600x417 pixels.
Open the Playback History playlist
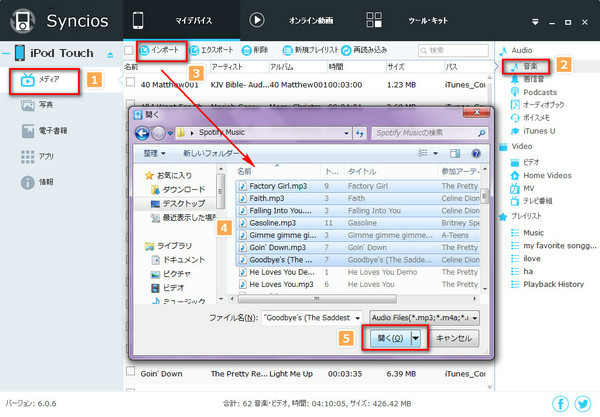tap(548, 284)
